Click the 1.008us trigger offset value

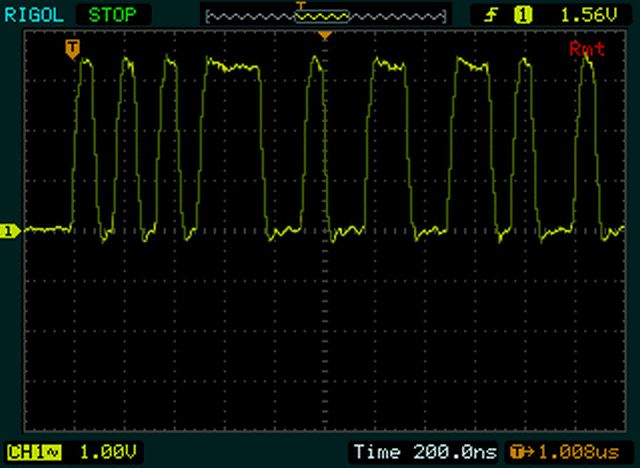[580, 452]
